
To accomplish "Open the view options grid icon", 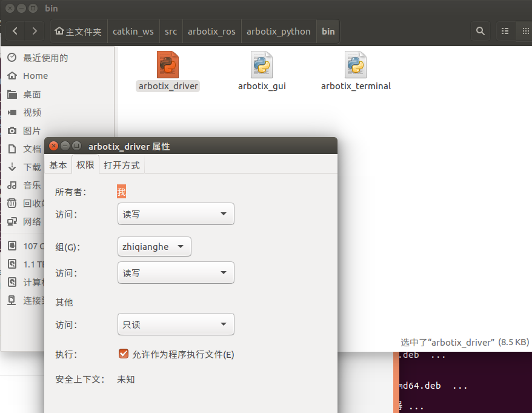I will pyautogui.click(x=526, y=31).
